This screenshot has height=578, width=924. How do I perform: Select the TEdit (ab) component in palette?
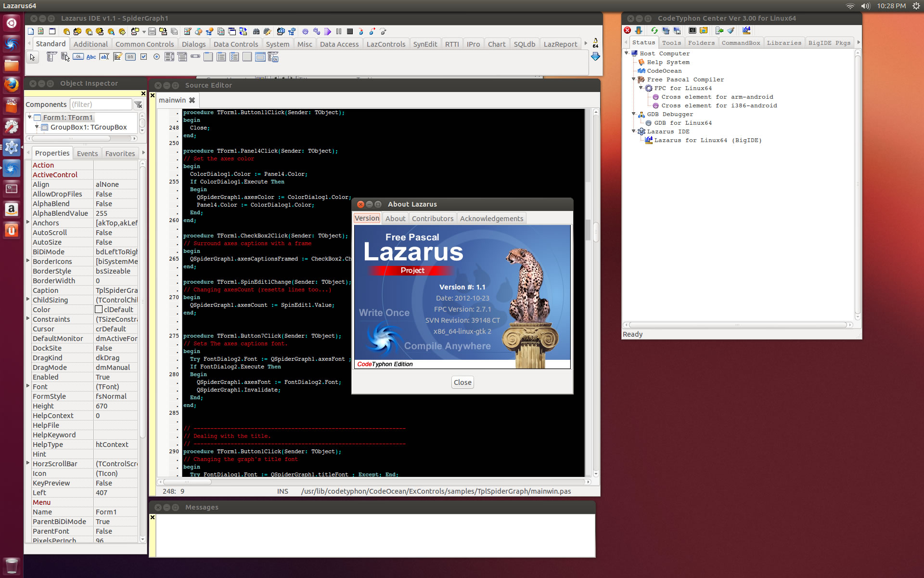[x=104, y=57]
